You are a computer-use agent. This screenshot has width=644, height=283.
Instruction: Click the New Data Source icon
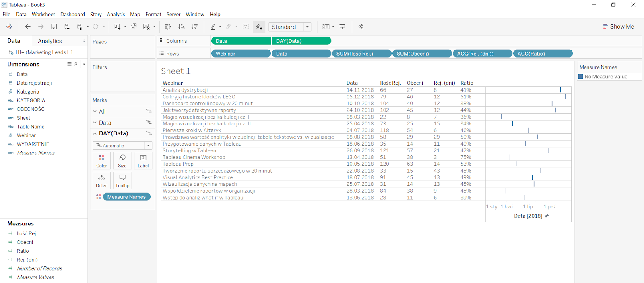[67, 27]
